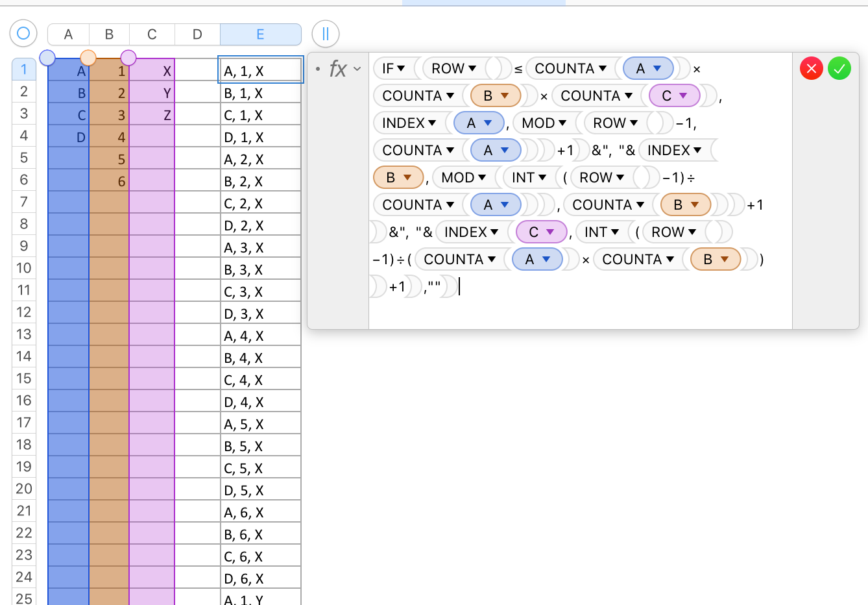Click the green checkmark accept formula button

pos(839,68)
